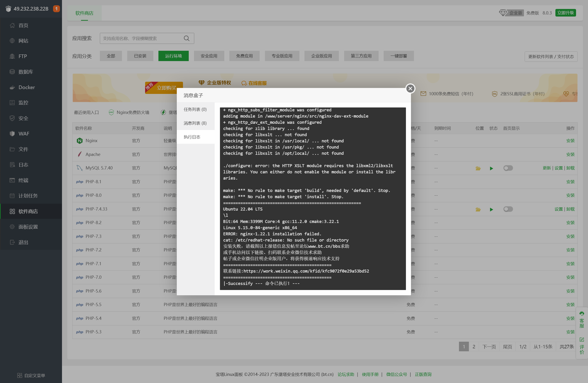Click 卸载 link for PHP-7.4.33
Viewport: 588px width, 383px height.
point(570,209)
